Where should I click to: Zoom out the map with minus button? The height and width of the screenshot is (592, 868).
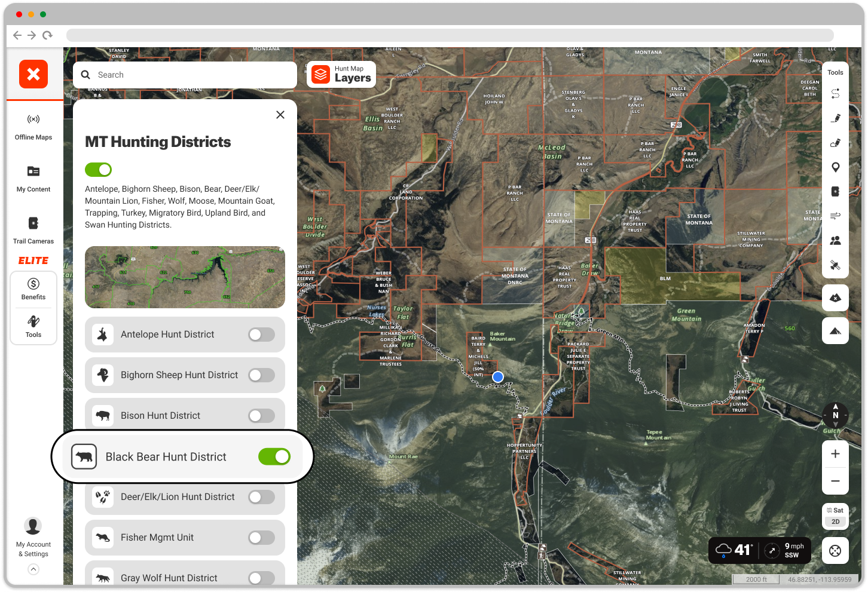[835, 481]
